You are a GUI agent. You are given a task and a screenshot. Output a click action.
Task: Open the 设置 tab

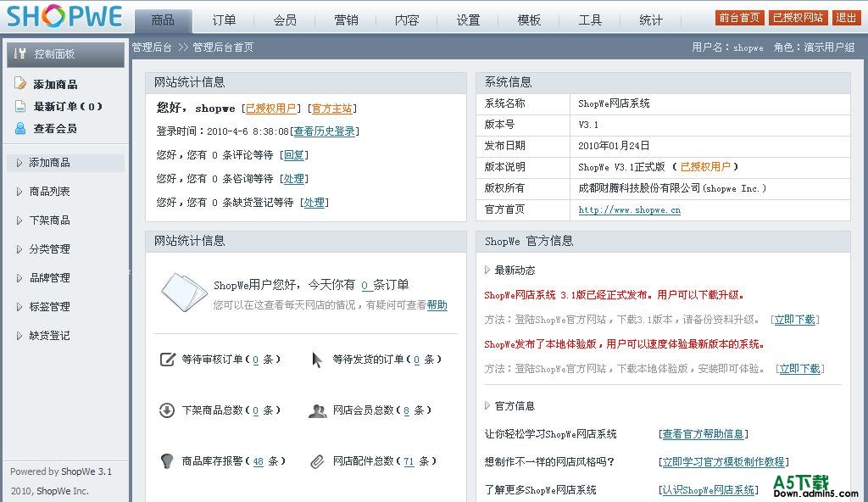coord(468,20)
